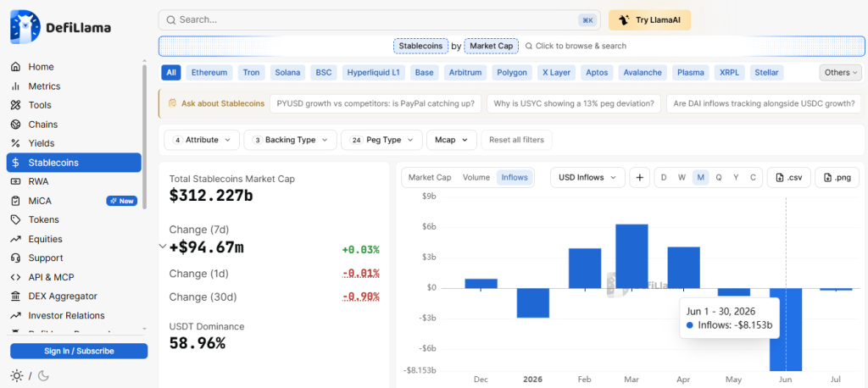Click the DefiLlama logo
The image size is (868, 388).
60,27
